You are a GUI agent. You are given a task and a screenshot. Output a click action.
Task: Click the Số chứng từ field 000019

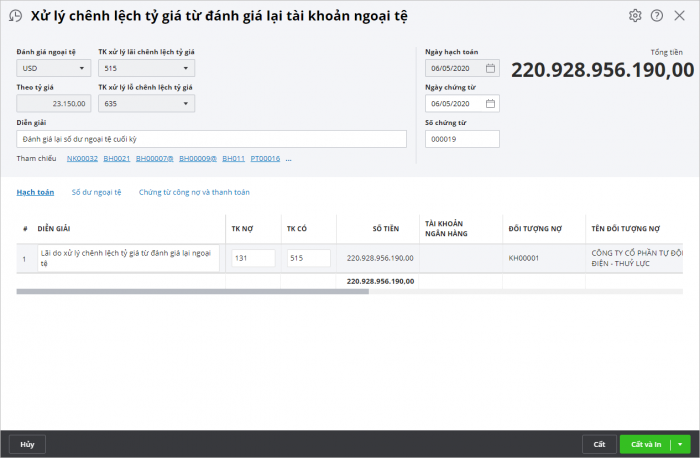click(462, 139)
